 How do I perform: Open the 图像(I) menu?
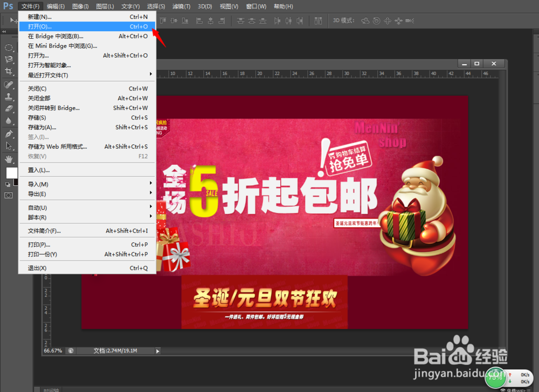(x=80, y=6)
